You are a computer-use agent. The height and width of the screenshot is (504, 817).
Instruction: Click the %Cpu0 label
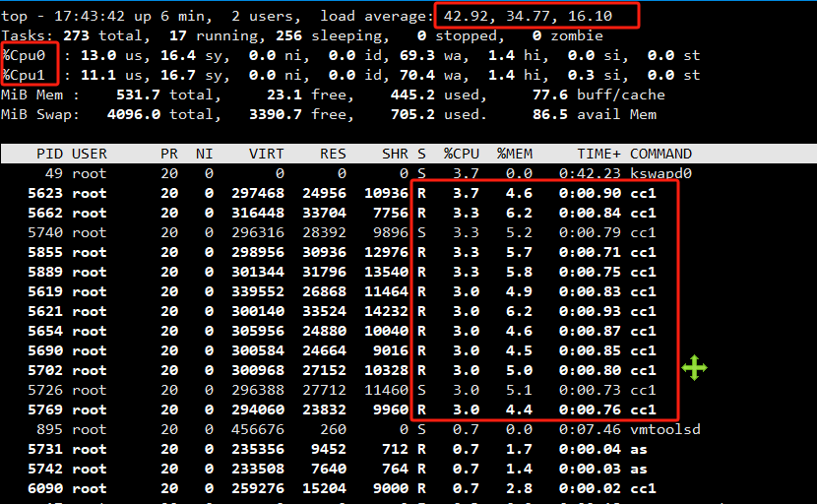coord(23,55)
